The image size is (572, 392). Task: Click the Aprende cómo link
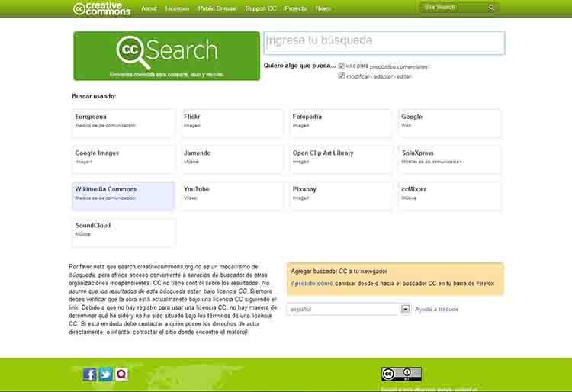click(x=312, y=284)
